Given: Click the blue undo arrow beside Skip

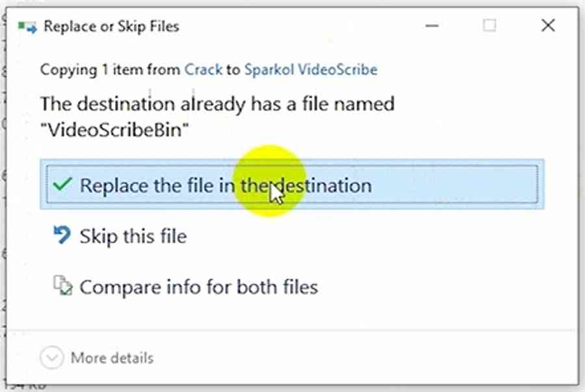Looking at the screenshot, I should [62, 235].
